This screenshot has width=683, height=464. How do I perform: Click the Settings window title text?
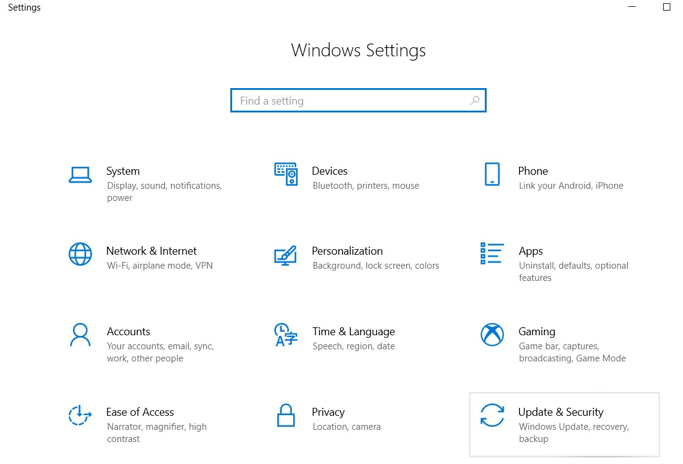coord(24,7)
